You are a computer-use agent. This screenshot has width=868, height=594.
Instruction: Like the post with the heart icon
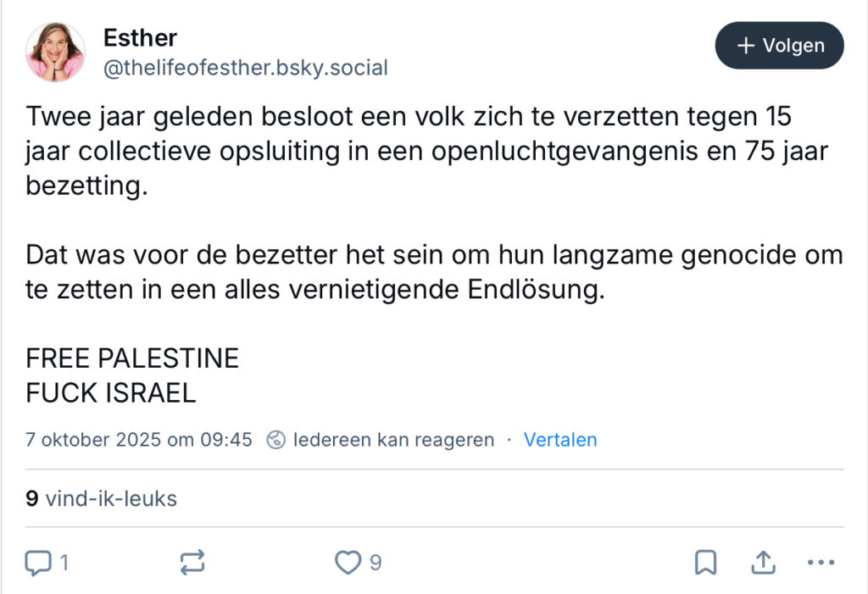[x=346, y=562]
